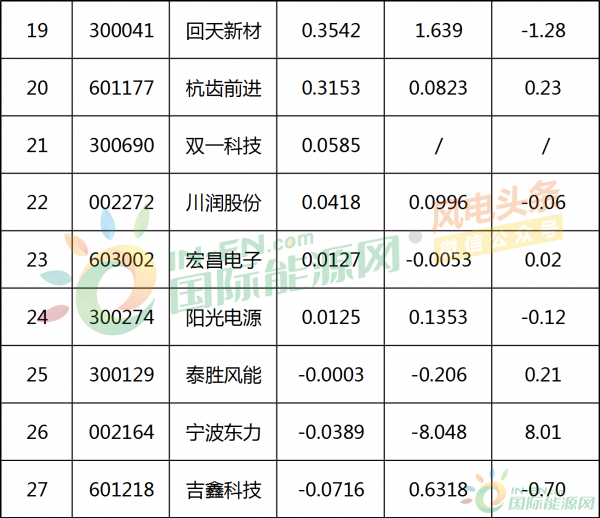Click rank number 19
The image size is (600, 518).
(x=37, y=31)
